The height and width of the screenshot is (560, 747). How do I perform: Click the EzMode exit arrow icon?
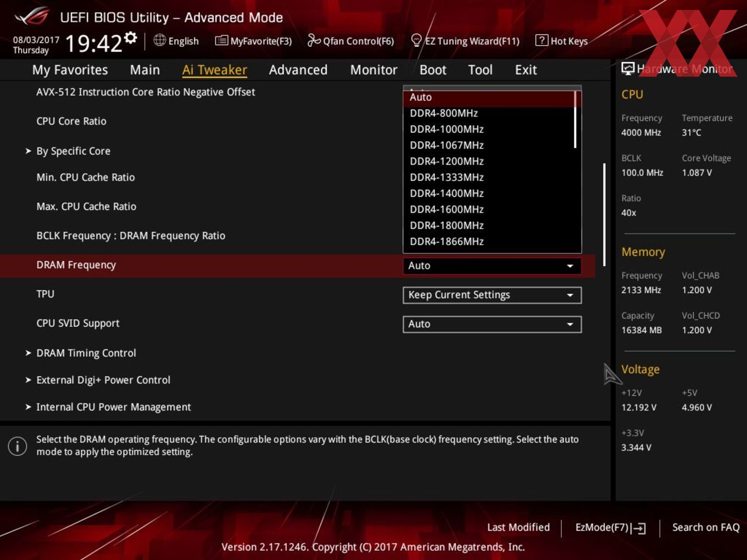pos(638,528)
